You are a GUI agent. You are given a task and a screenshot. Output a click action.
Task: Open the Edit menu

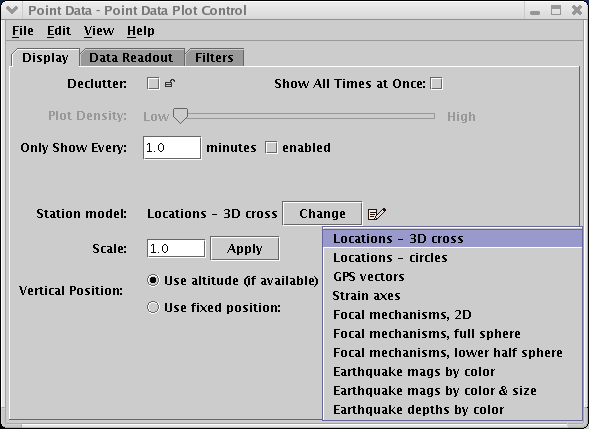coord(59,31)
